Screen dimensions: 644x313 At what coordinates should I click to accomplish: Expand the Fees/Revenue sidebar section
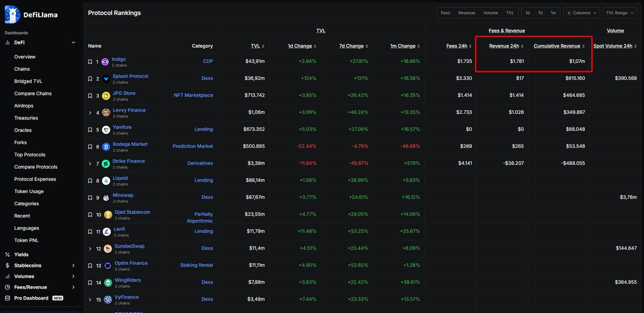74,287
